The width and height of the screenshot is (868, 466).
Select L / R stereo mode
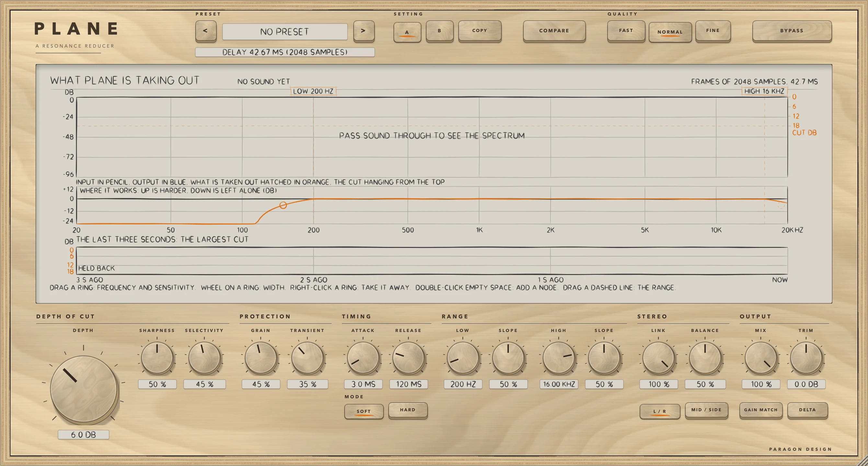coord(659,411)
